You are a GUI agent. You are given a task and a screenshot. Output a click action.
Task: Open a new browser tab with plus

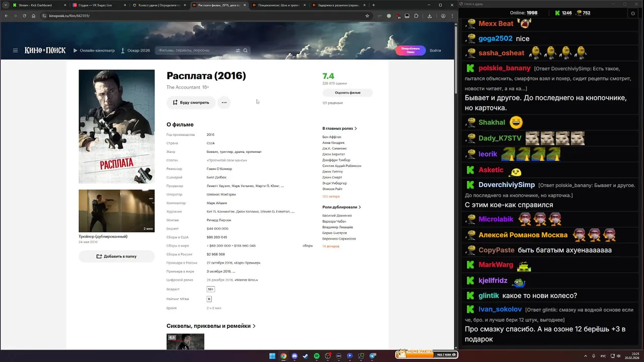373,5
